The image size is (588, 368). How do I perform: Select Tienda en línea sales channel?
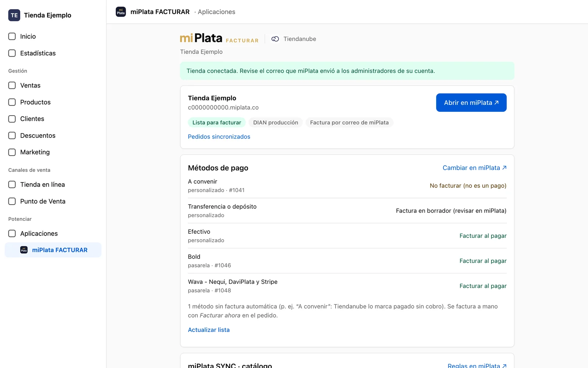43,185
